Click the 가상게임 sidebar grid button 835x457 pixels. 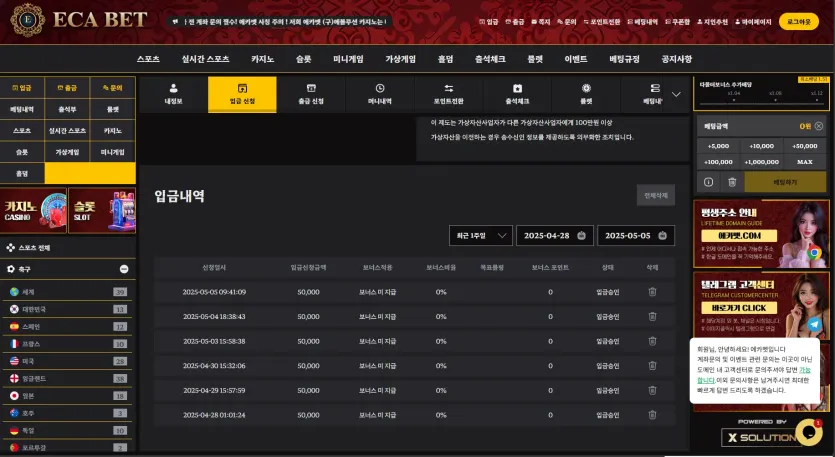[x=68, y=152]
